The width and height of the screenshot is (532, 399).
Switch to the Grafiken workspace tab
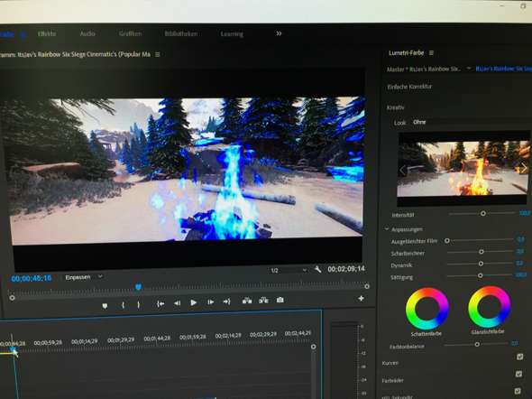(x=130, y=33)
